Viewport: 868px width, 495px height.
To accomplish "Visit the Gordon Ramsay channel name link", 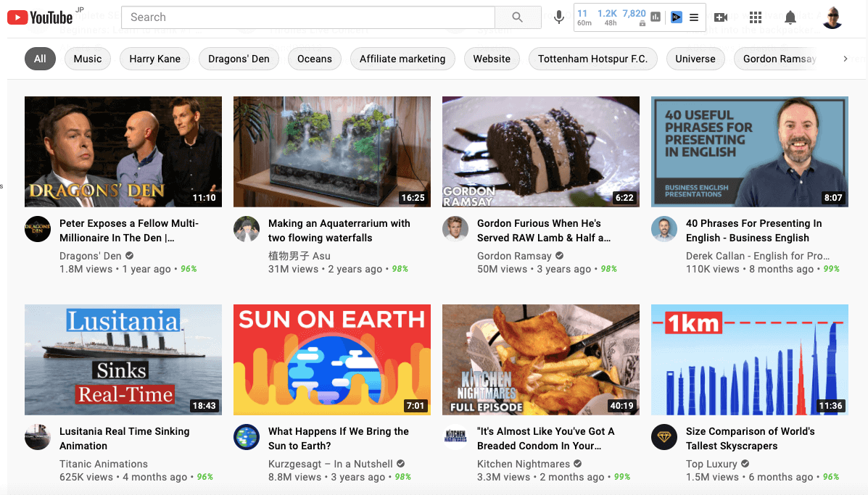I will coord(514,256).
